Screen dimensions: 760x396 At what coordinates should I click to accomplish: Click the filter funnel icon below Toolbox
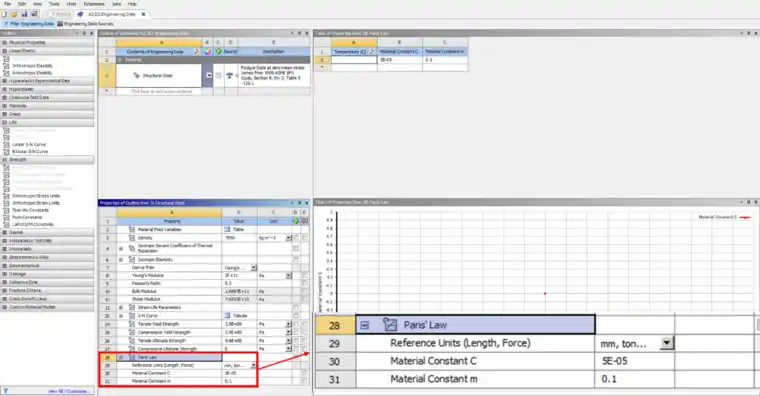pyautogui.click(x=5, y=391)
